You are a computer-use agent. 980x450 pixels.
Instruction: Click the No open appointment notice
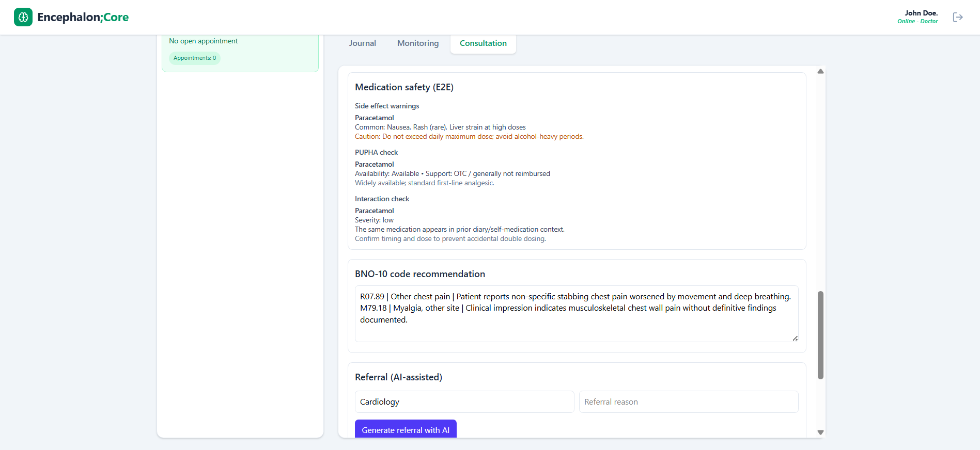click(204, 41)
